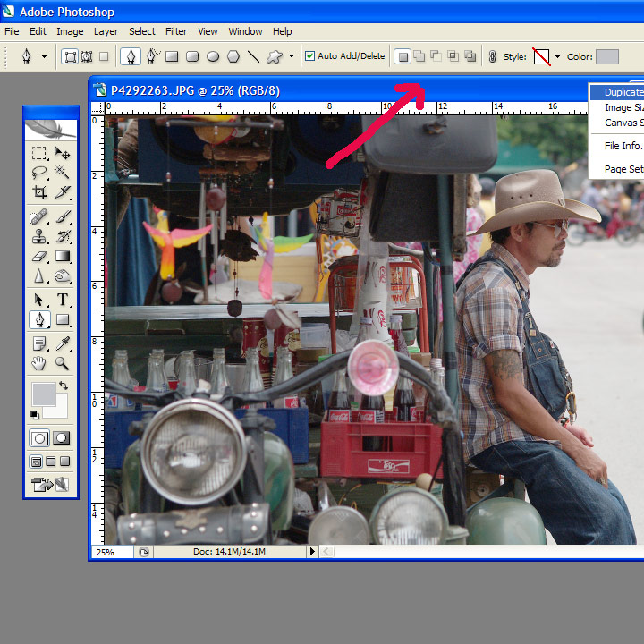Open the Style picker dropdown arrow
The image size is (644, 644).
(557, 57)
